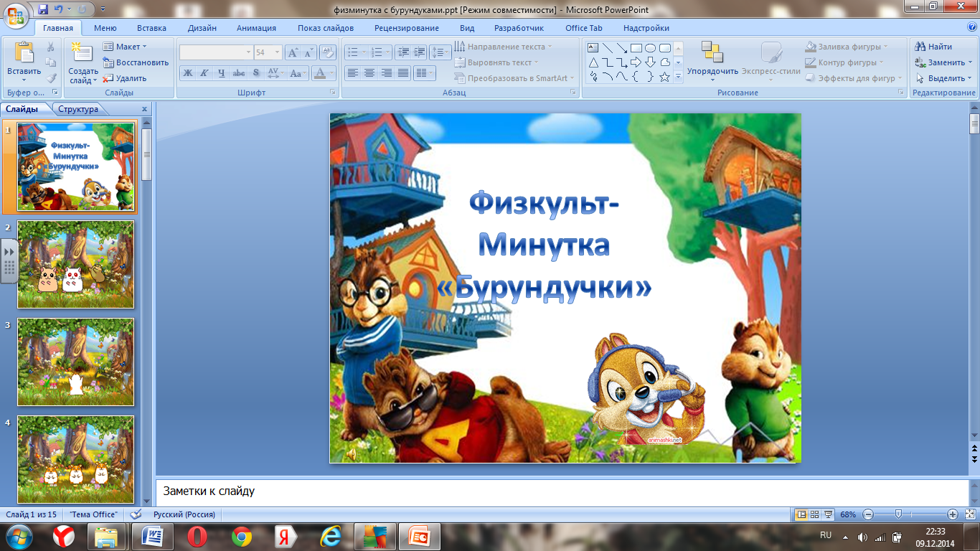The image size is (980, 551).
Task: Align text to the left
Action: tap(352, 73)
